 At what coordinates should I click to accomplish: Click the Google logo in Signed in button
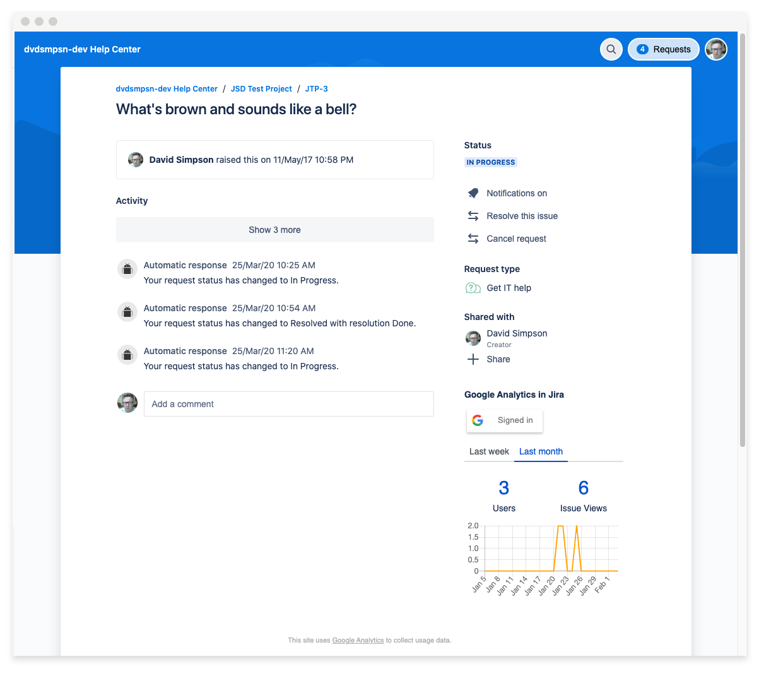point(478,420)
